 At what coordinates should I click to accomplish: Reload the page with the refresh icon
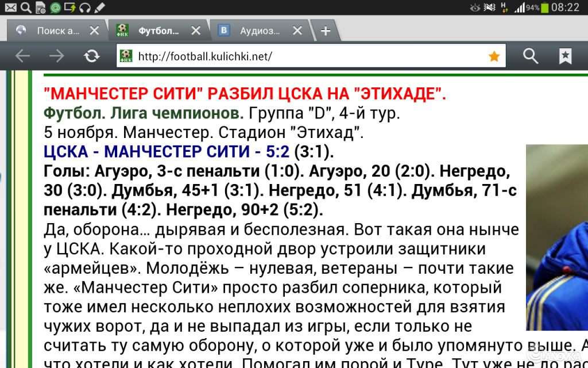click(91, 56)
